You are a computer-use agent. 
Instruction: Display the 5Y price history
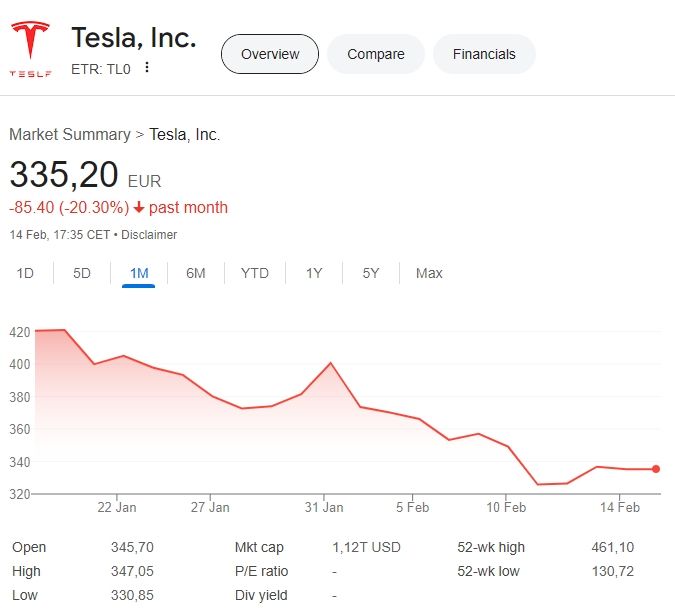(371, 273)
